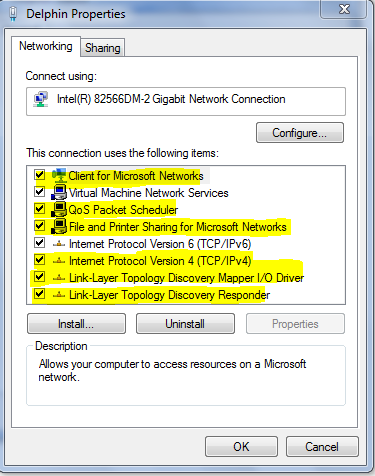Switch to the Sharing tab
This screenshot has width=375, height=476.
(103, 48)
